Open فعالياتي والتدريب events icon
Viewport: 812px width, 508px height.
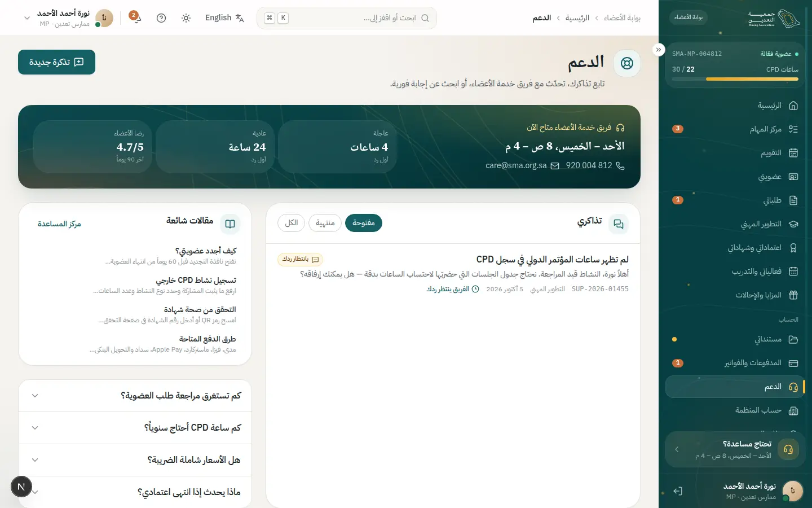tap(793, 271)
